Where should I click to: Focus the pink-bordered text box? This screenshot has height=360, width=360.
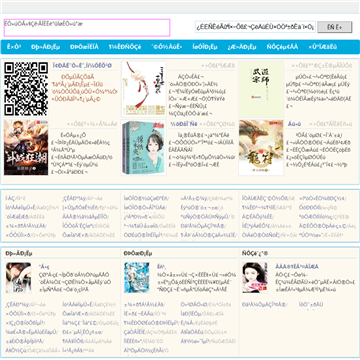pyautogui.click(x=87, y=28)
